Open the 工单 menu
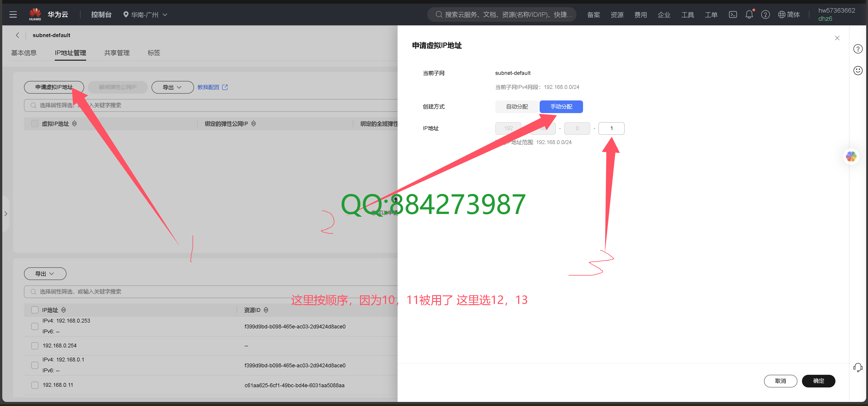The image size is (868, 406). (711, 14)
